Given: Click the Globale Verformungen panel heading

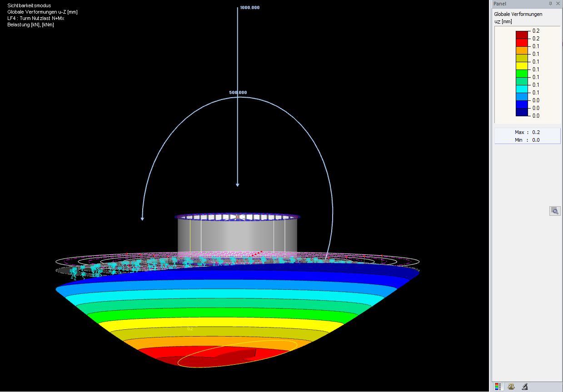Looking at the screenshot, I should pyautogui.click(x=518, y=14).
